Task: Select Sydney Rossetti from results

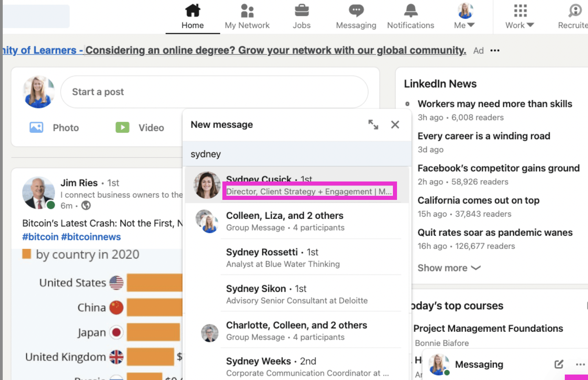Action: pos(297,258)
